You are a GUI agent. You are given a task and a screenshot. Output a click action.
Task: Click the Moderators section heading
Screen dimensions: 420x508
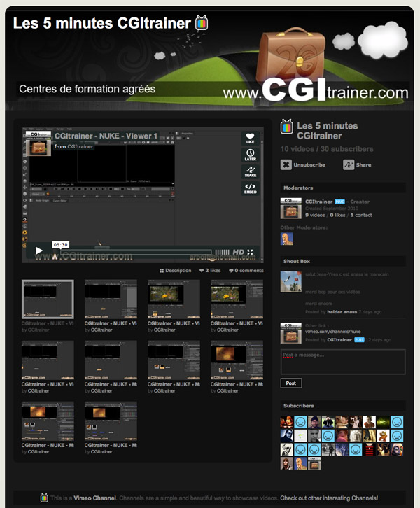pyautogui.click(x=298, y=188)
